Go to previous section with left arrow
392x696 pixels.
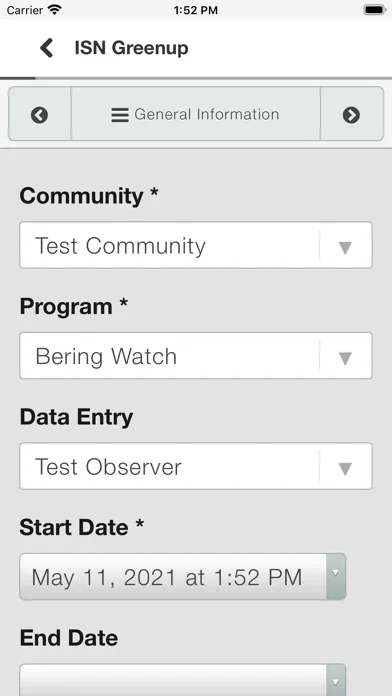40,115
